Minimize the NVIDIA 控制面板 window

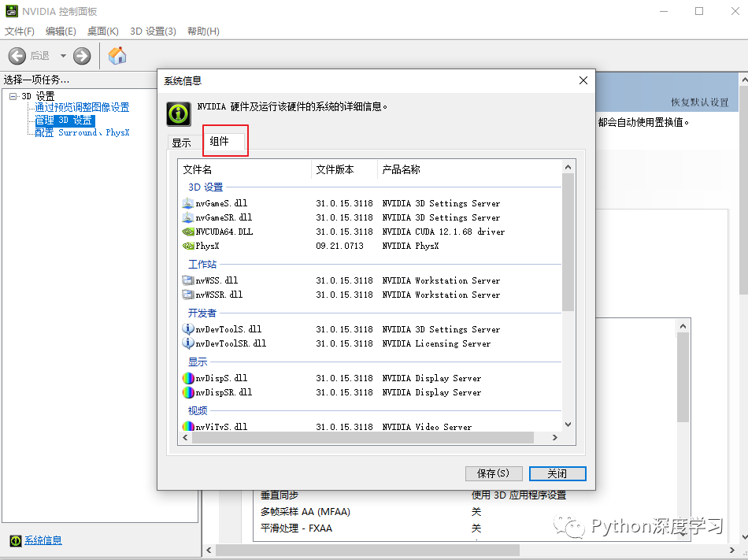(x=664, y=11)
